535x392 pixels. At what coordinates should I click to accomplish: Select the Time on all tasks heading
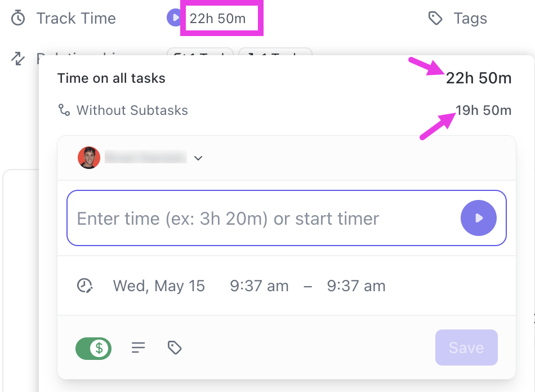click(x=110, y=78)
